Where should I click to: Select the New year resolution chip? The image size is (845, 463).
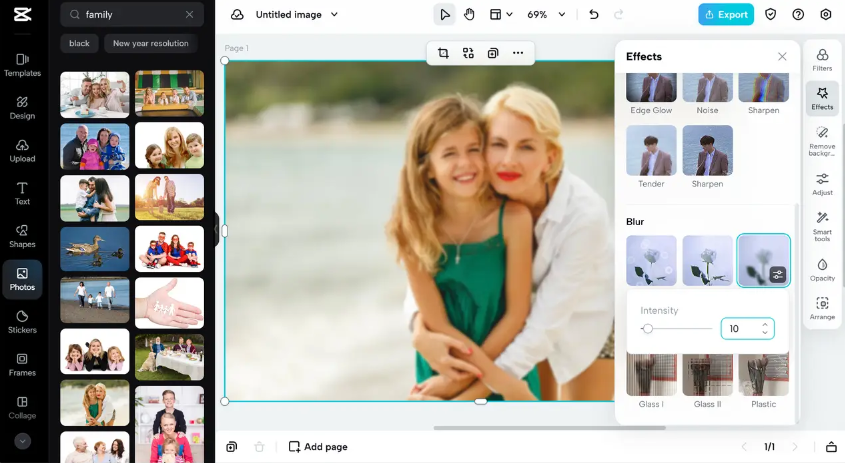point(151,43)
